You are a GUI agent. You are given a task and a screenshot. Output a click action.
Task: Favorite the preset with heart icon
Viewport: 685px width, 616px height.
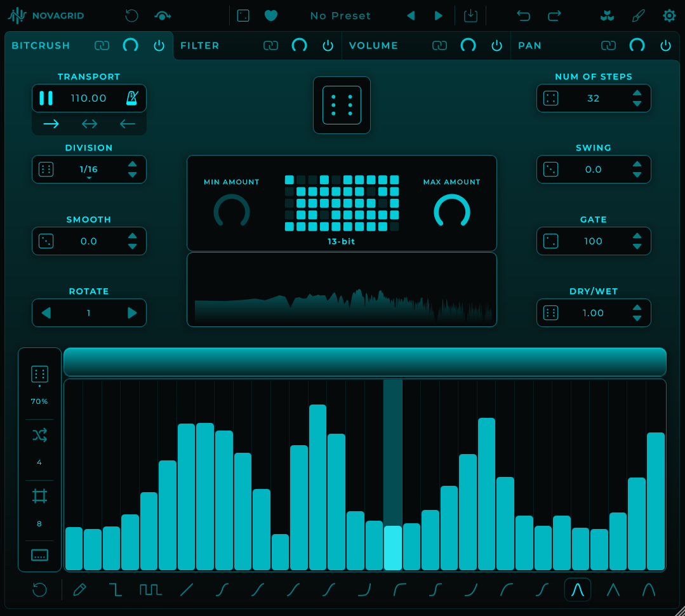271,16
